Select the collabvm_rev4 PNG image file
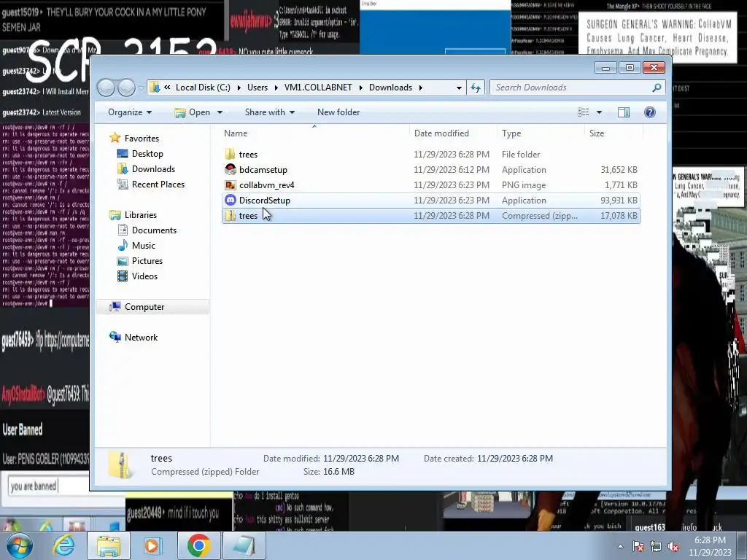747x560 pixels. [430, 184]
